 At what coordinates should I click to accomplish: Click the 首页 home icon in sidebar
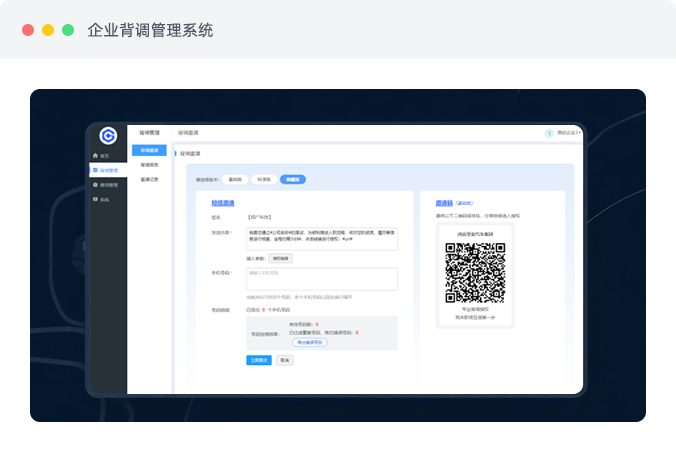point(95,156)
